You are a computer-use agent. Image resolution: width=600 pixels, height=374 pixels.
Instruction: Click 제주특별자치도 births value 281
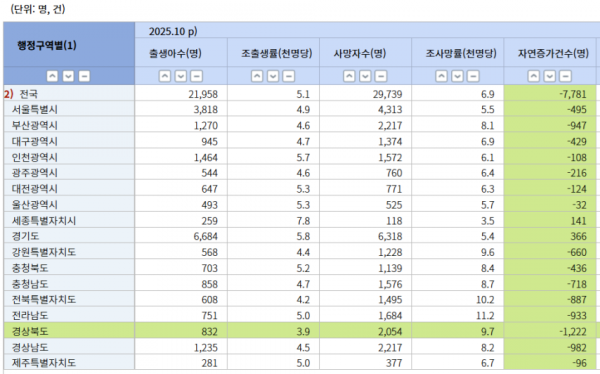(210, 363)
